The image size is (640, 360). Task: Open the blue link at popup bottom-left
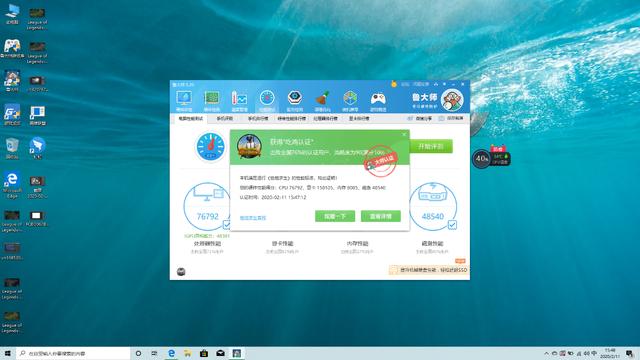[x=253, y=218]
